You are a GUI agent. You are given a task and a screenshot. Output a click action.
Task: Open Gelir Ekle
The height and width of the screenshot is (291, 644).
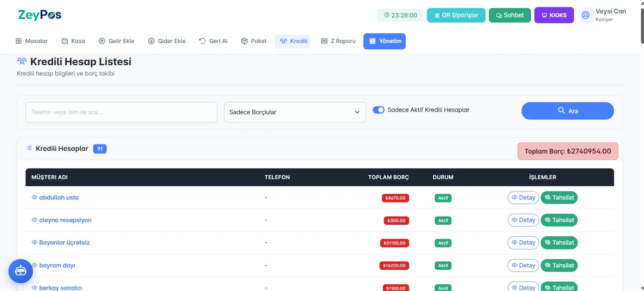click(x=117, y=41)
